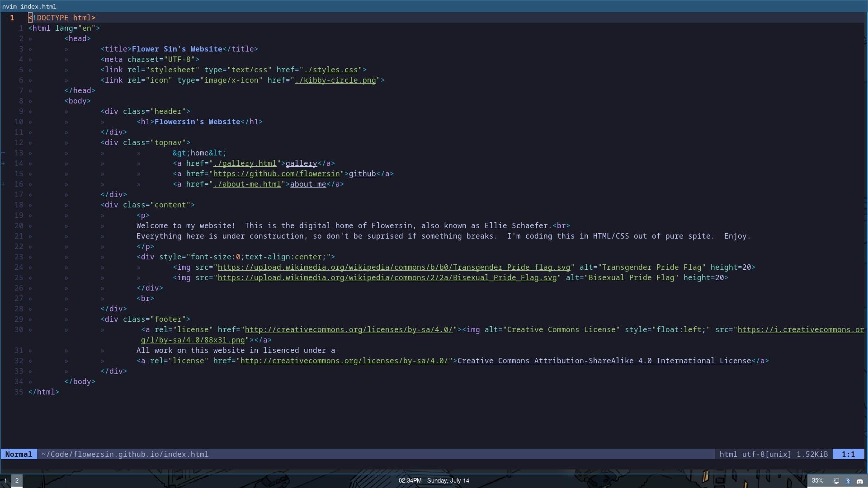This screenshot has width=868, height=488.
Task: Click the utf-8[unix] encoding indicator
Action: point(767,454)
